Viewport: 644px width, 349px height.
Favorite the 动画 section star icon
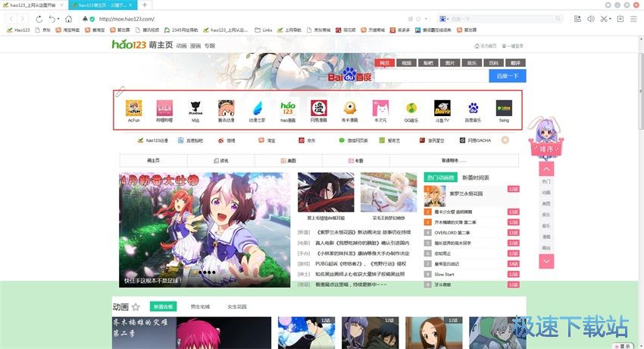click(136, 307)
